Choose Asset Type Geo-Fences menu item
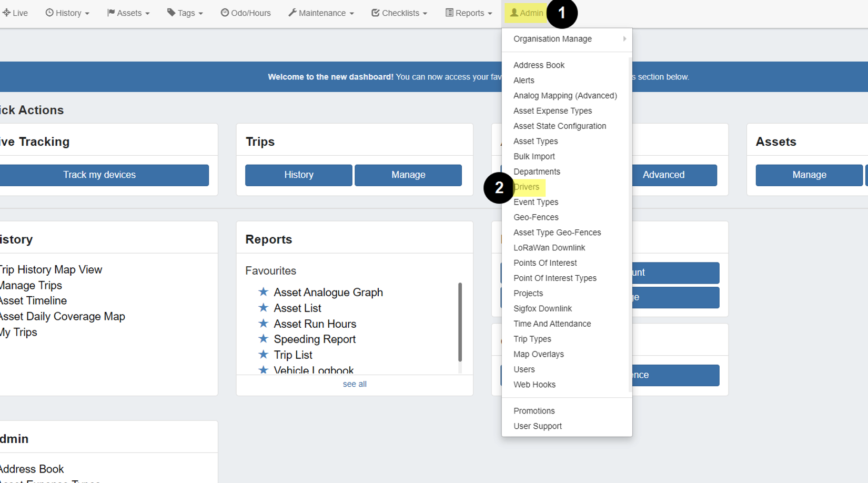 click(557, 233)
